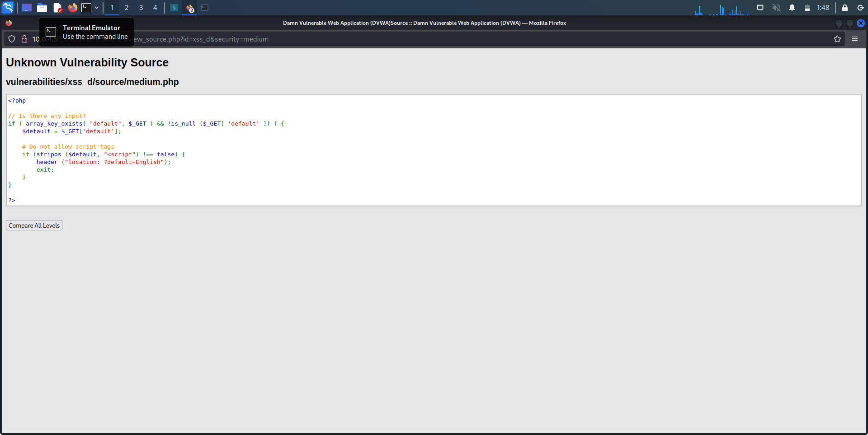This screenshot has height=435, width=868.
Task: Click the lock screen icon
Action: click(844, 8)
